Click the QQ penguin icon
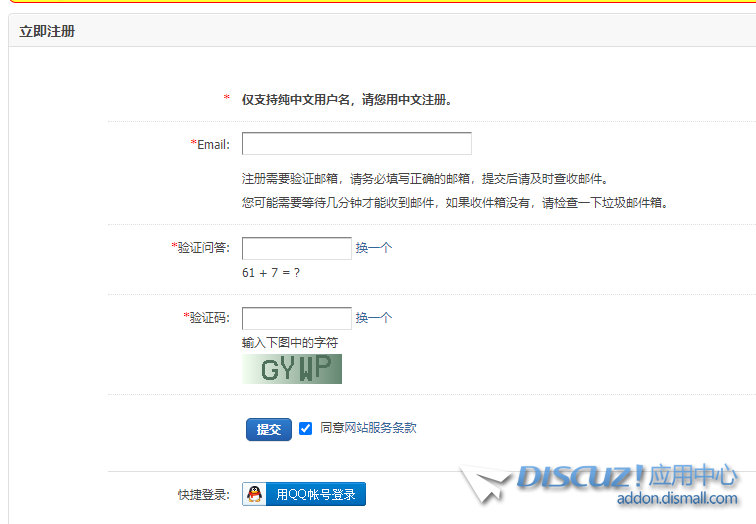The width and height of the screenshot is (756, 524). pos(254,494)
